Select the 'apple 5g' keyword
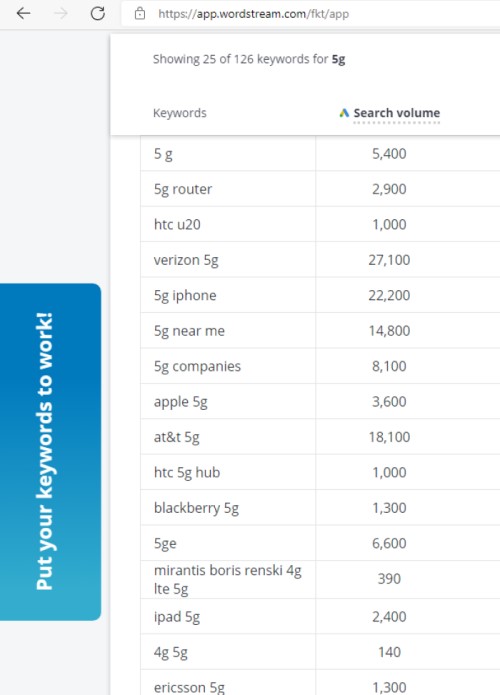500x695 pixels. (180, 402)
